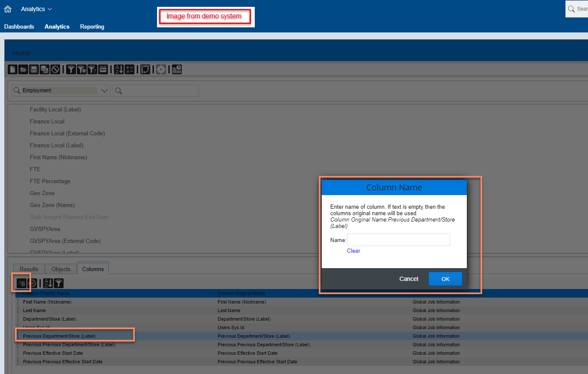This screenshot has width=588, height=374.
Task: Open the Dashboards menu
Action: (19, 26)
